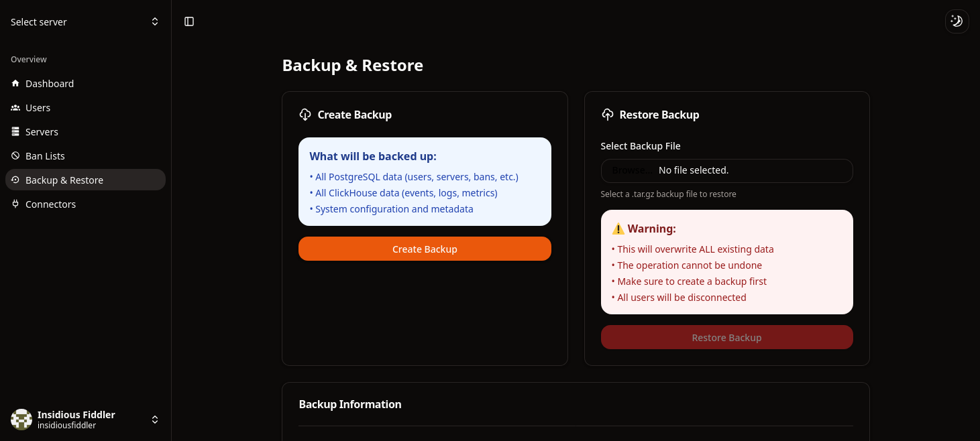Click the Insidious Fiddler avatar
Viewport: 980px width, 441px height.
point(21,419)
